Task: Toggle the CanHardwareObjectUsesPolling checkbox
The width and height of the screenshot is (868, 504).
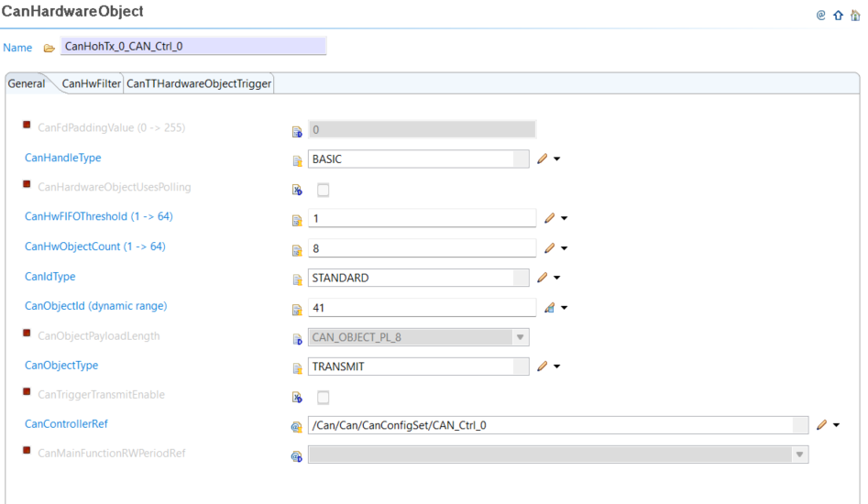Action: (x=323, y=191)
